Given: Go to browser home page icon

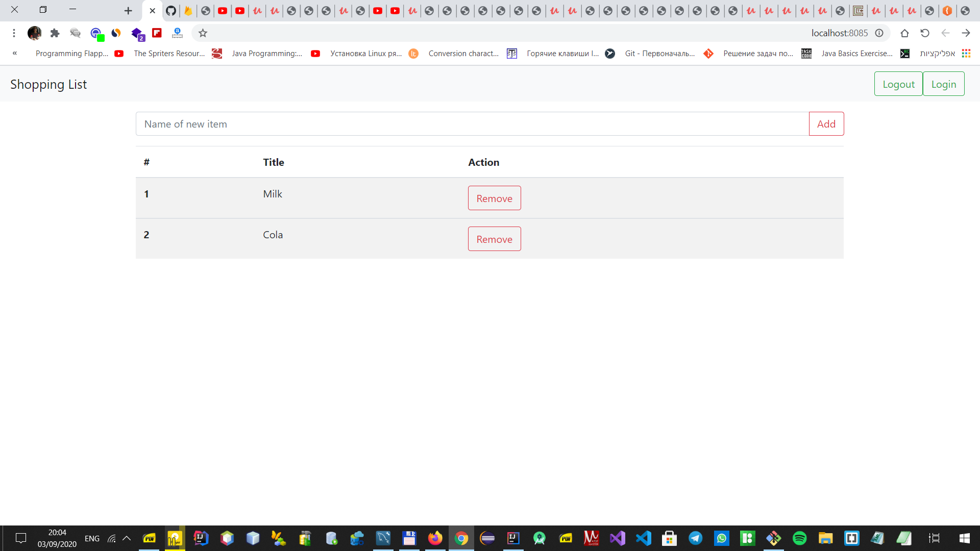Looking at the screenshot, I should (x=905, y=33).
